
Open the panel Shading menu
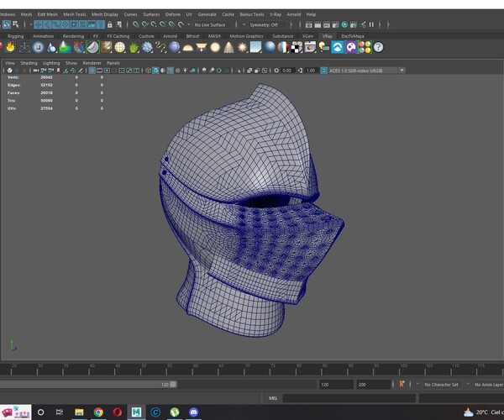point(29,63)
